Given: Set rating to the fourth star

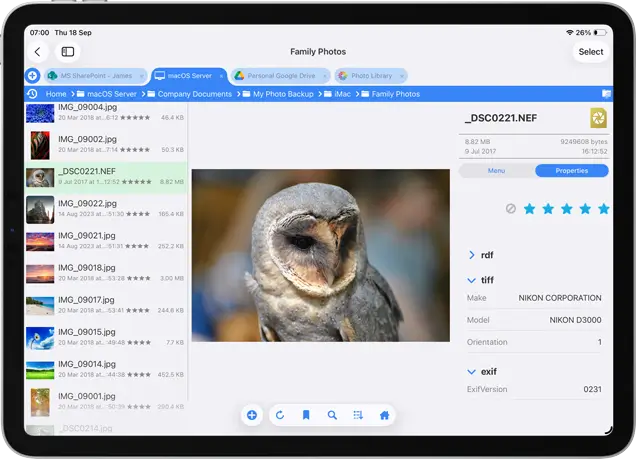Looking at the screenshot, I should click(585, 209).
